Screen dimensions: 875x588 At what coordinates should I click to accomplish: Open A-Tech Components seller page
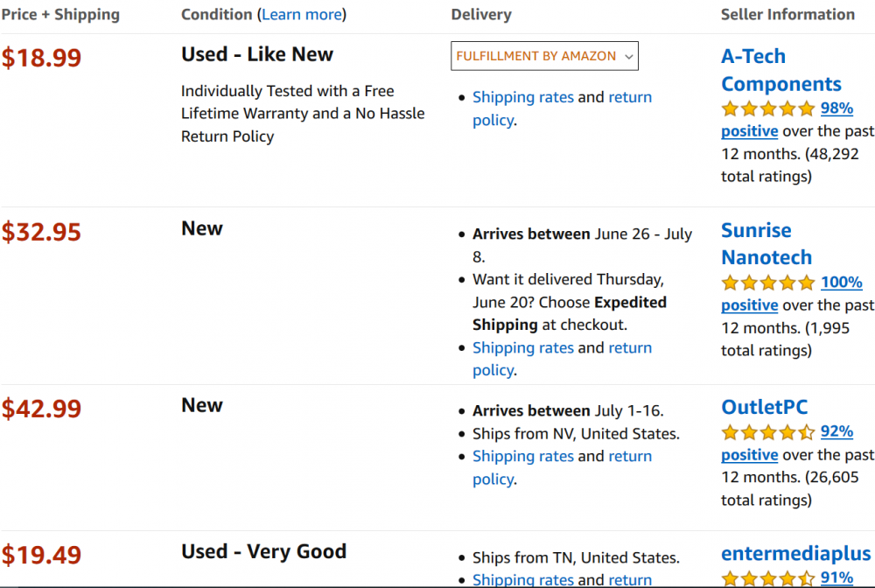point(780,70)
